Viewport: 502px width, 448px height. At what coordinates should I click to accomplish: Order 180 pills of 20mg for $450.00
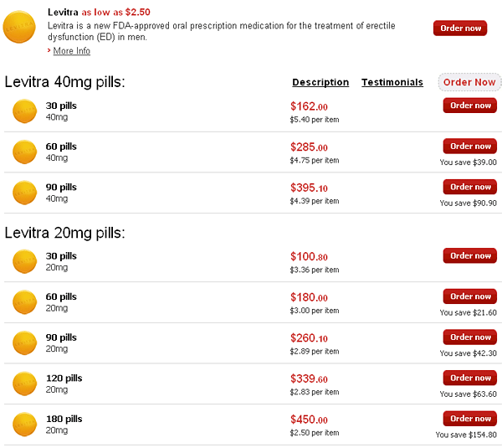pyautogui.click(x=470, y=418)
